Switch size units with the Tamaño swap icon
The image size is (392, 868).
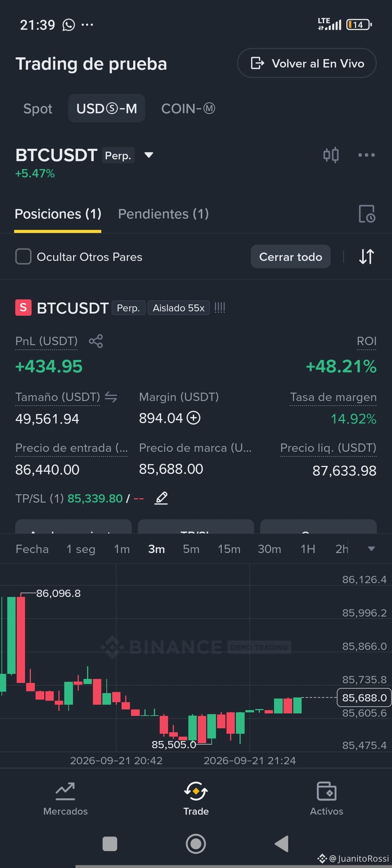(x=111, y=397)
